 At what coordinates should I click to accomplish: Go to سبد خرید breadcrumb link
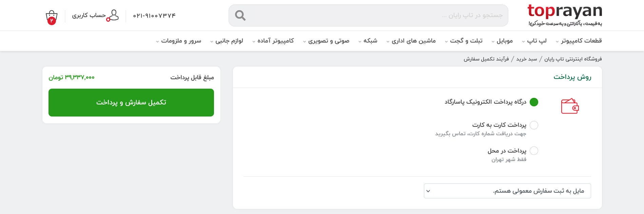coord(527,59)
